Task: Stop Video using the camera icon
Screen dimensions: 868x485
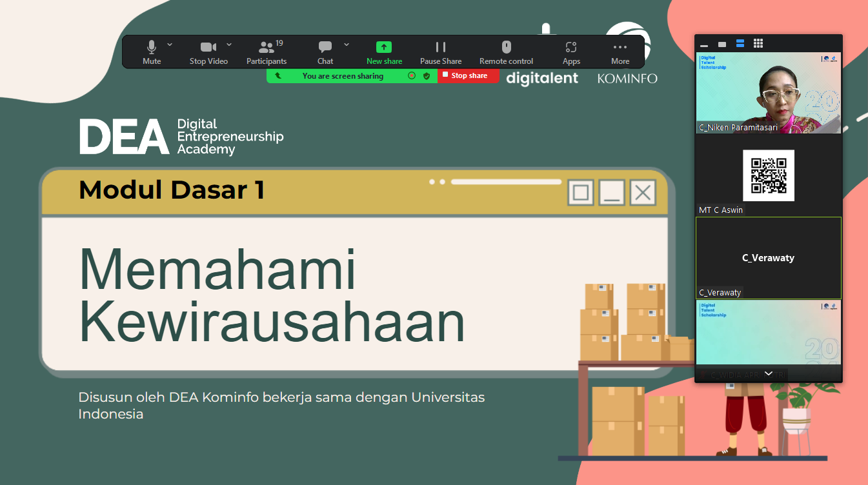Action: click(208, 52)
